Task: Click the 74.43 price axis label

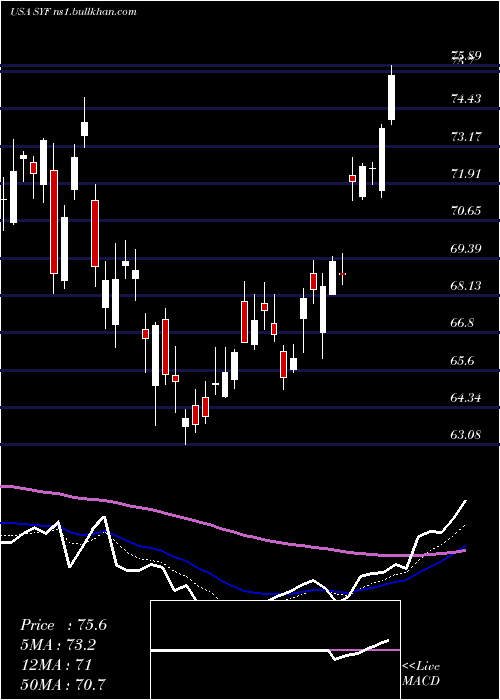Action: [x=466, y=98]
